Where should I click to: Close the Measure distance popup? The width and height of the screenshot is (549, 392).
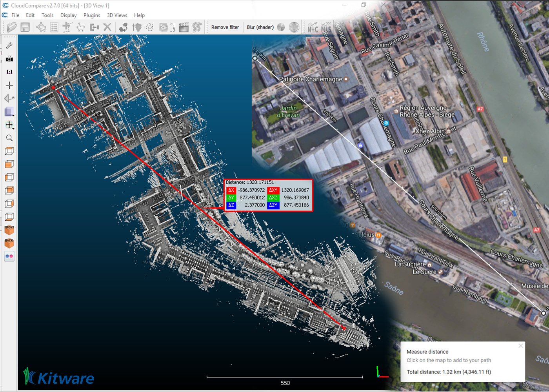[x=521, y=346]
